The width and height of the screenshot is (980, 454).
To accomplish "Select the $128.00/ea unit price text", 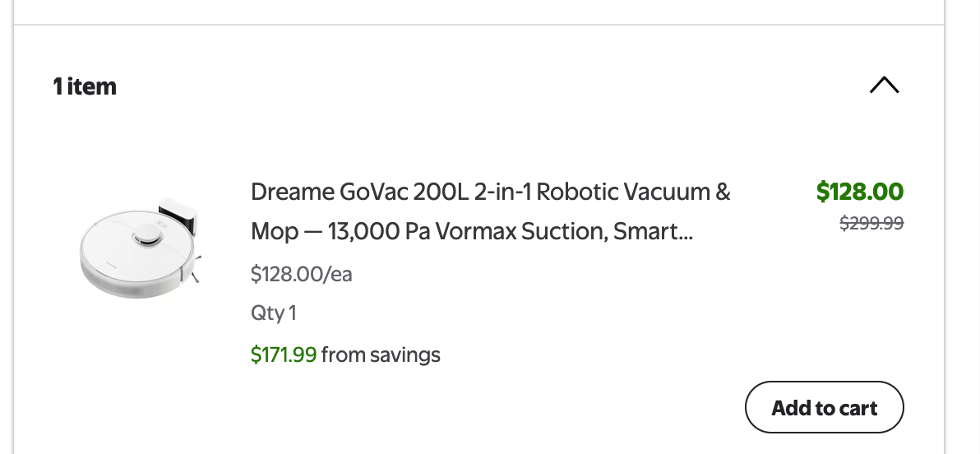I will [x=301, y=273].
